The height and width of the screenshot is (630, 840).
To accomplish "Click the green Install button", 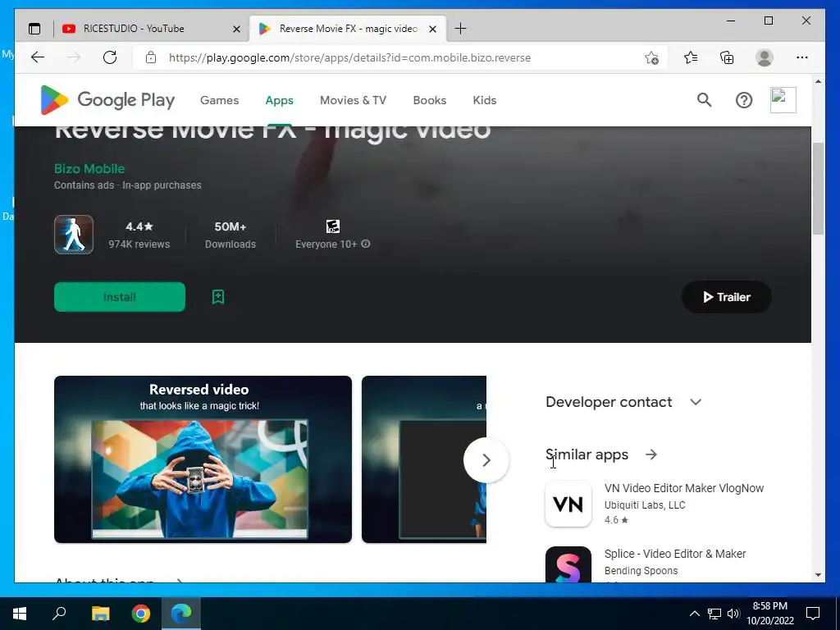I will [120, 297].
